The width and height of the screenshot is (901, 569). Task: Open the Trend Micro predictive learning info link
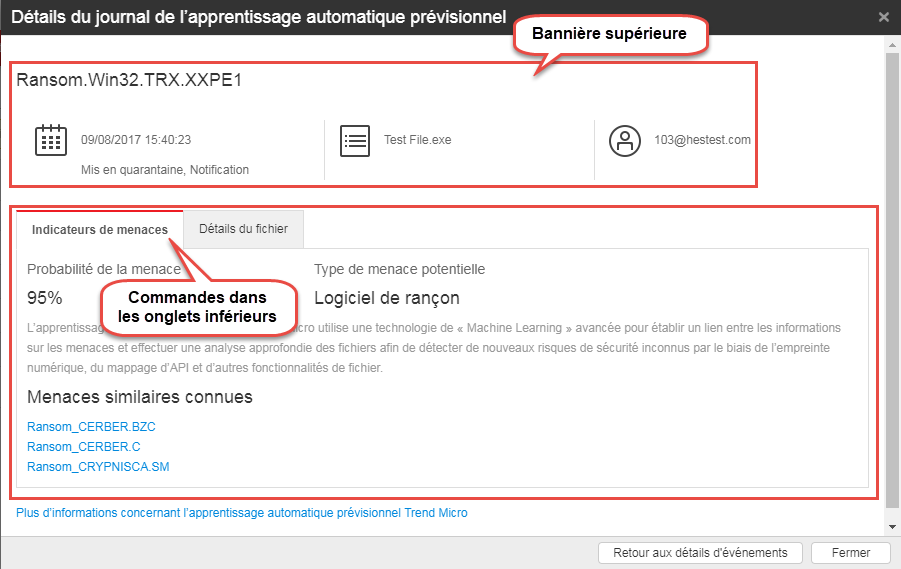pos(241,513)
